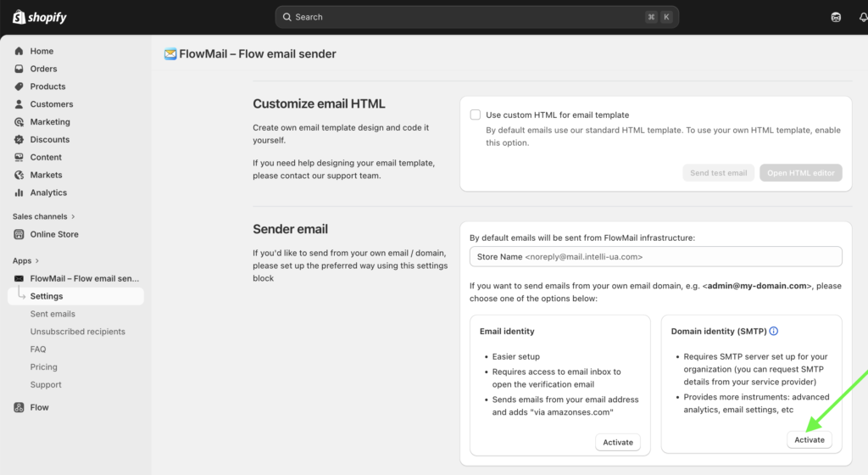This screenshot has width=868, height=475.
Task: Enable Use custom HTML for email template
Action: (475, 115)
